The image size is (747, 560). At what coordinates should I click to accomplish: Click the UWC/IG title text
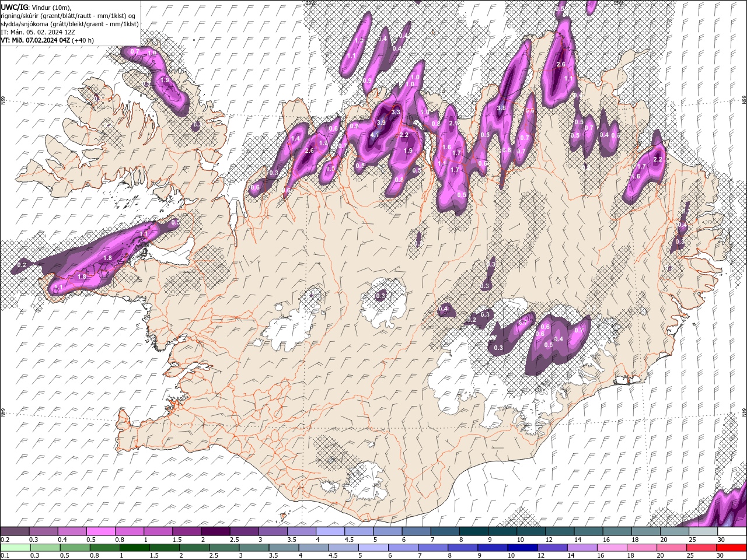(14, 6)
